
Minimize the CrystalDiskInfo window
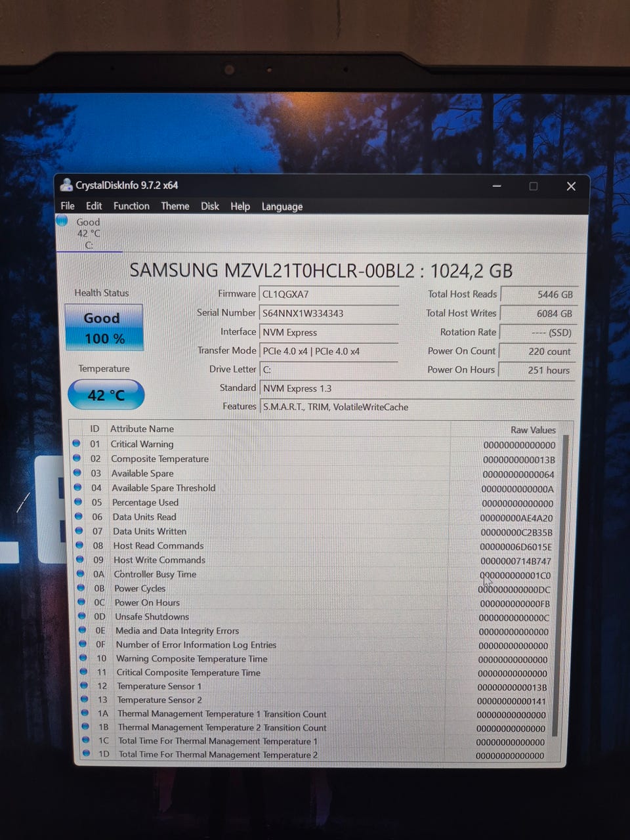click(x=497, y=186)
